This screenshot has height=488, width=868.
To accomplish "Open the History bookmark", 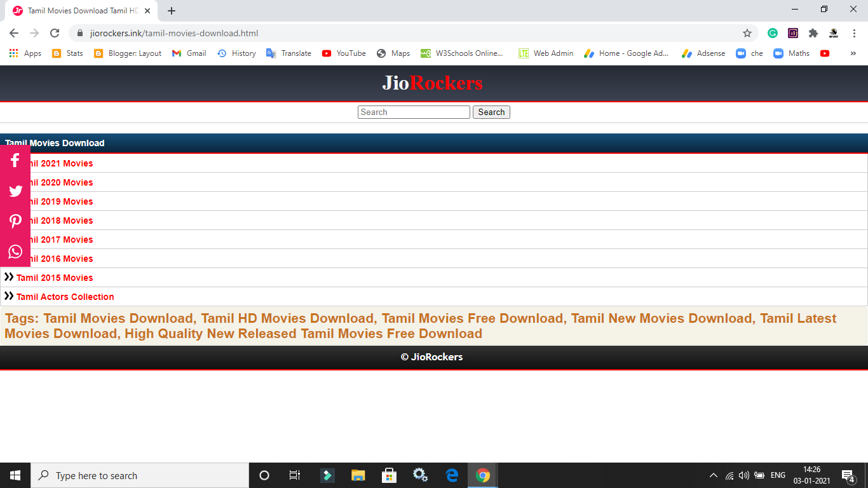I will 236,53.
